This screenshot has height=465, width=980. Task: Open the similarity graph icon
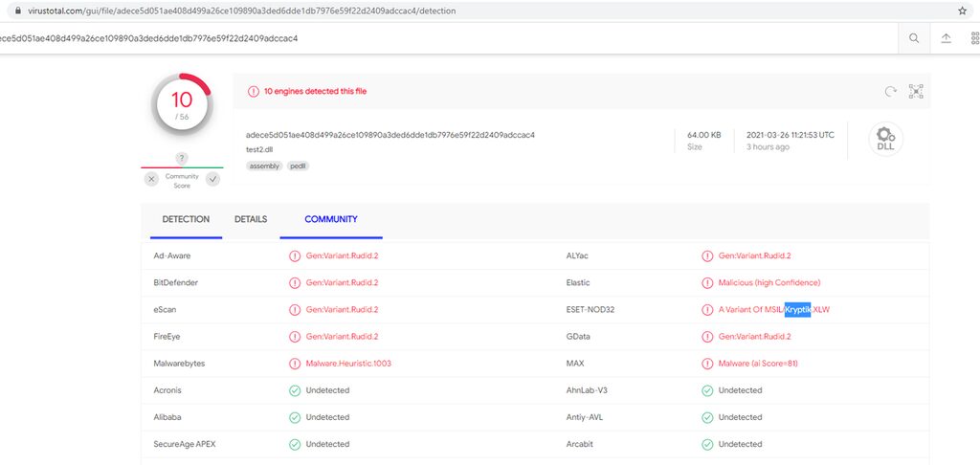click(x=916, y=92)
